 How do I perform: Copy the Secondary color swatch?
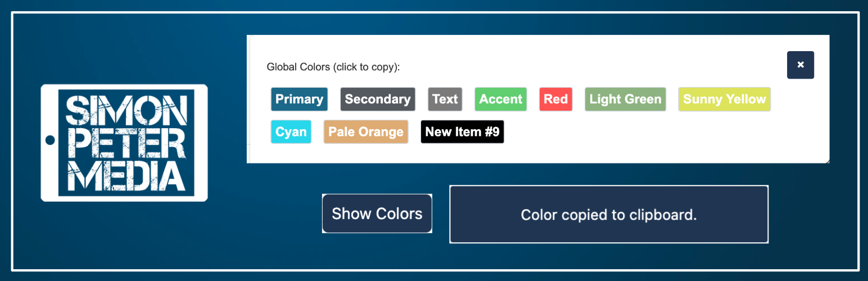click(x=377, y=99)
